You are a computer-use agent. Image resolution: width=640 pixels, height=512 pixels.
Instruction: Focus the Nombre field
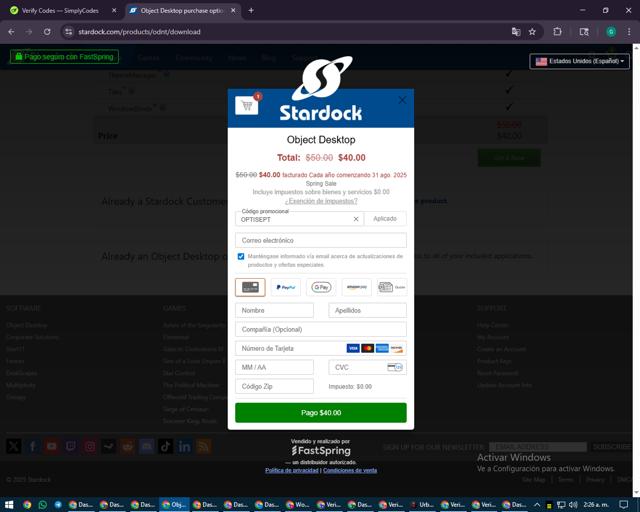tap(274, 310)
